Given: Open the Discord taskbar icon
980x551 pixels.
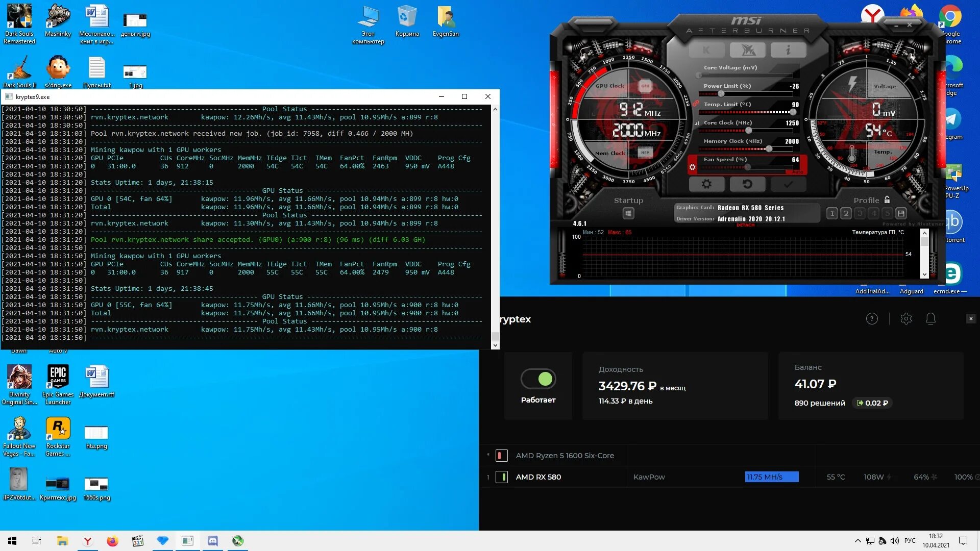Looking at the screenshot, I should click(x=212, y=541).
